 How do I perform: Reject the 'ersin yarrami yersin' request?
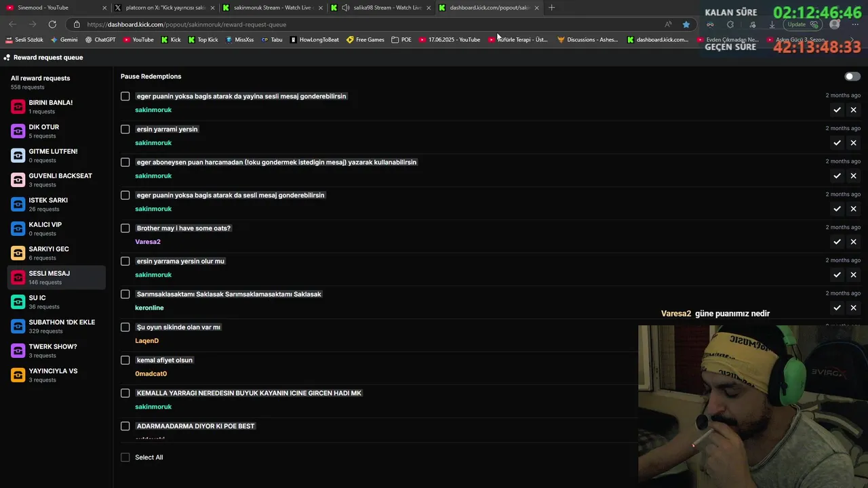853,143
